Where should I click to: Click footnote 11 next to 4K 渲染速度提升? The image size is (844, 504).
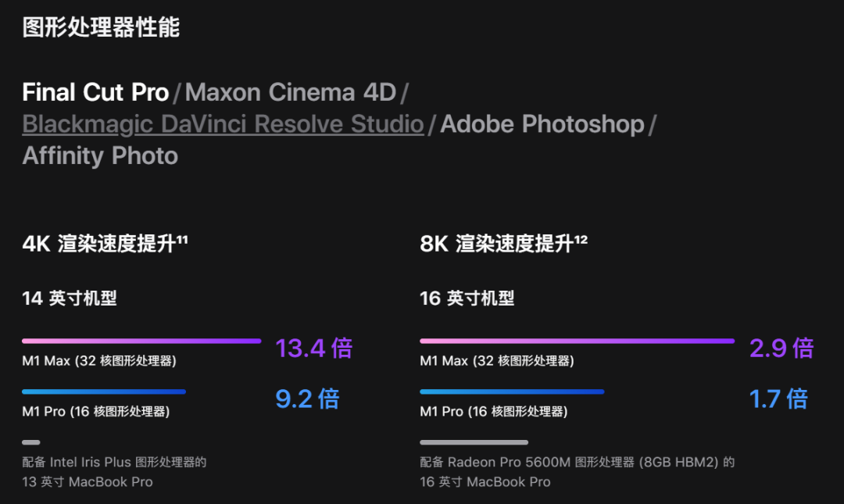(x=182, y=238)
